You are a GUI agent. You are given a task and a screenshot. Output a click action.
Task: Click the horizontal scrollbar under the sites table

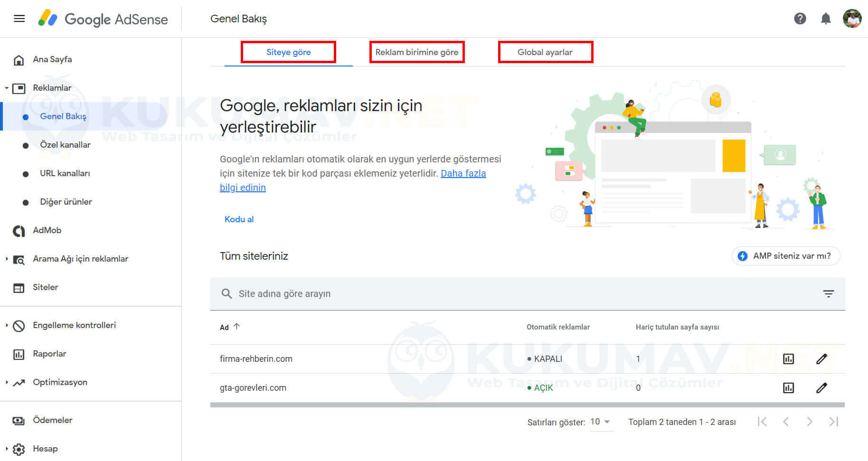click(527, 405)
